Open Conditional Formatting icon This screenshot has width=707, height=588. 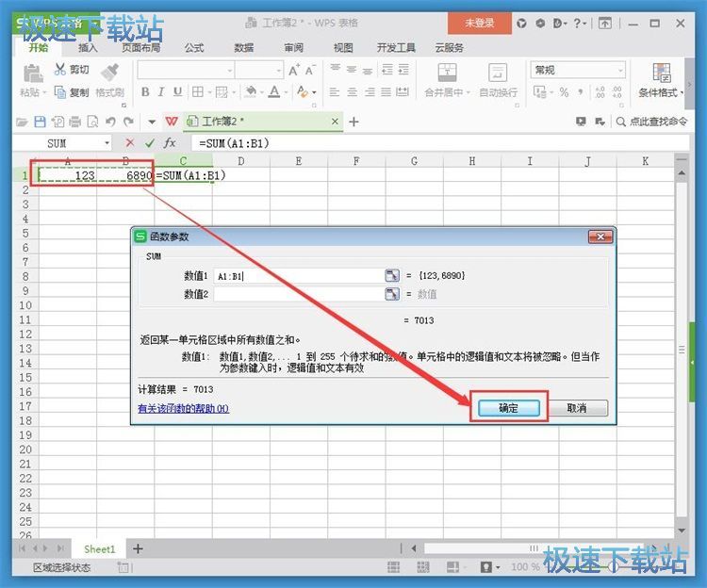point(662,73)
